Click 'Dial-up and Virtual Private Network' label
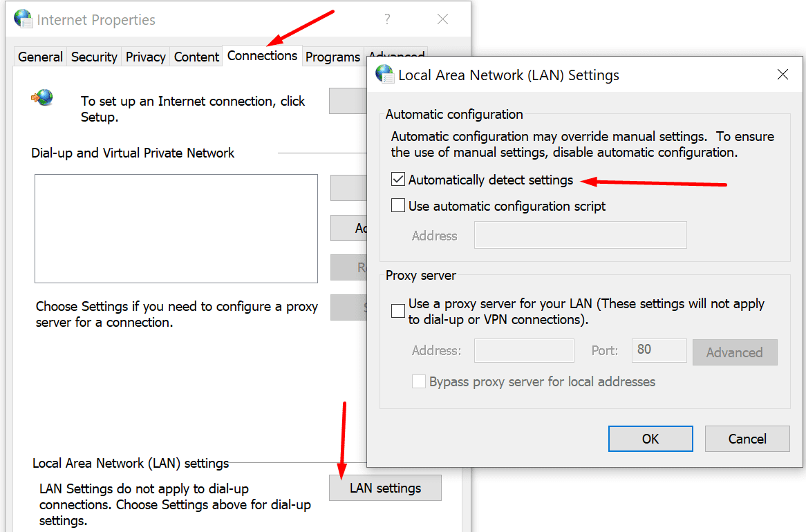Screen dimensions: 806x532 click(x=133, y=153)
